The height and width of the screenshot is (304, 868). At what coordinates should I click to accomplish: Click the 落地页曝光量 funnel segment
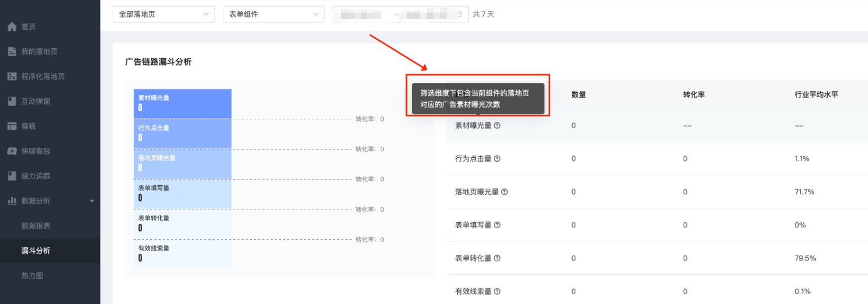(183, 164)
